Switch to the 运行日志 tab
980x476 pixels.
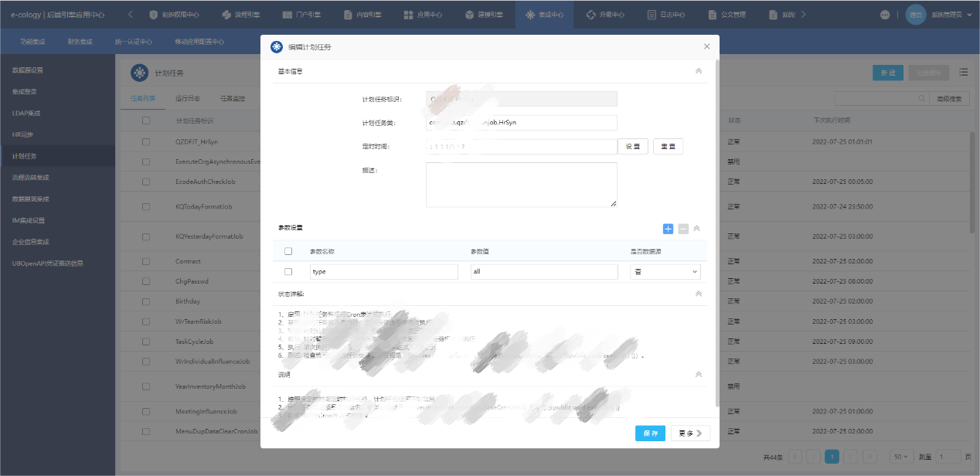tap(188, 99)
